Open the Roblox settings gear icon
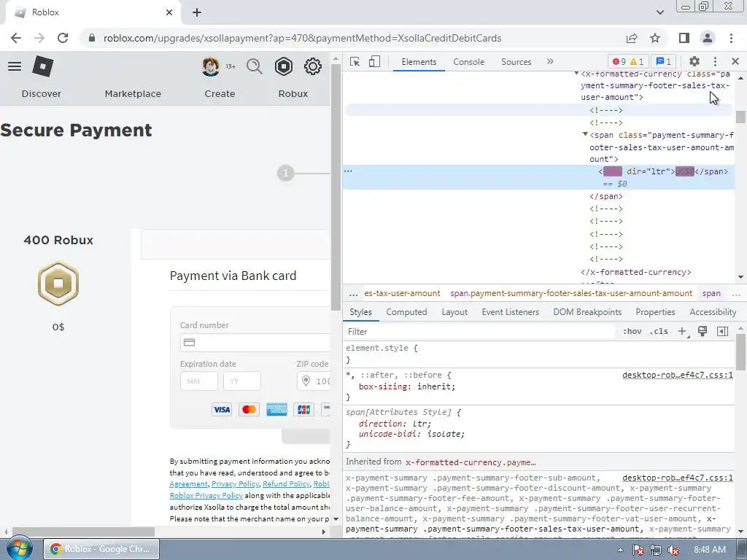 coord(312,66)
